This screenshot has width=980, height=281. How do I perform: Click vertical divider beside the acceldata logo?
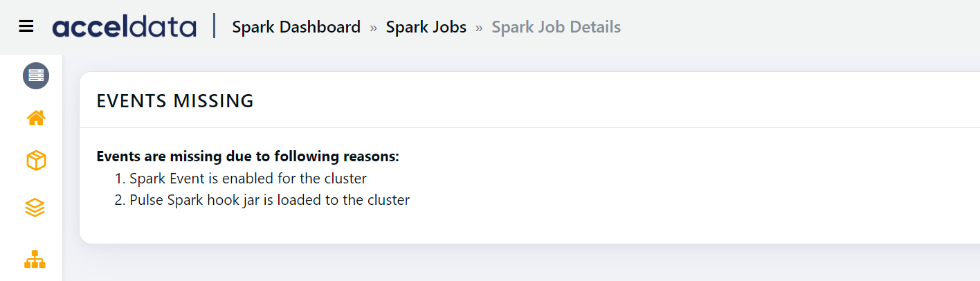coord(215,26)
